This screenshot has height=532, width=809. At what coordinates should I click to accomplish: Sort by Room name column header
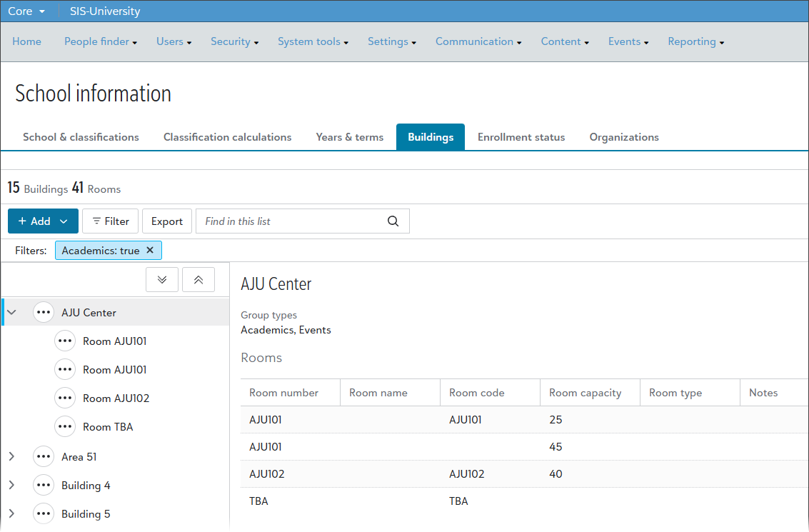390,393
